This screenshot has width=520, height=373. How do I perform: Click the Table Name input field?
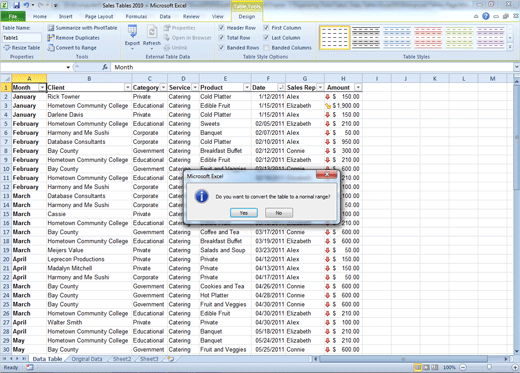[22, 38]
